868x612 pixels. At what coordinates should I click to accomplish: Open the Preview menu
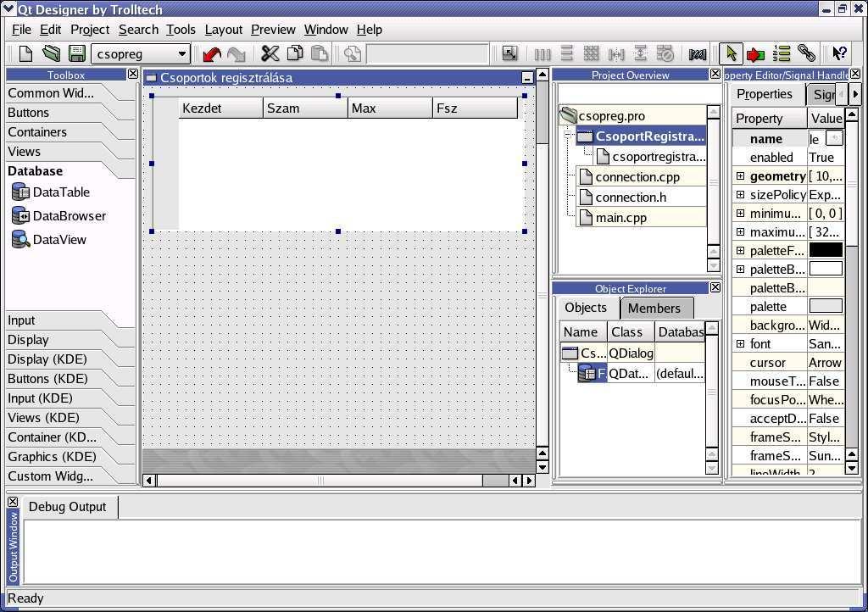tap(273, 30)
